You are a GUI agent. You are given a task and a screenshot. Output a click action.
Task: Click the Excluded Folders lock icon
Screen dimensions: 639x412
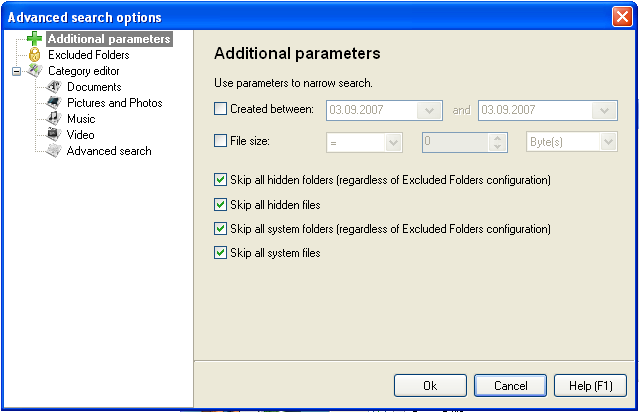[x=35, y=55]
